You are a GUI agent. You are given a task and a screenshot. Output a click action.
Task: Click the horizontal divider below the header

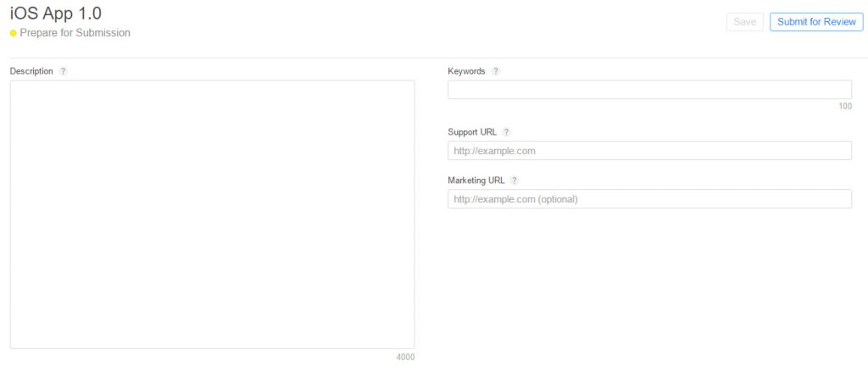[x=434, y=58]
